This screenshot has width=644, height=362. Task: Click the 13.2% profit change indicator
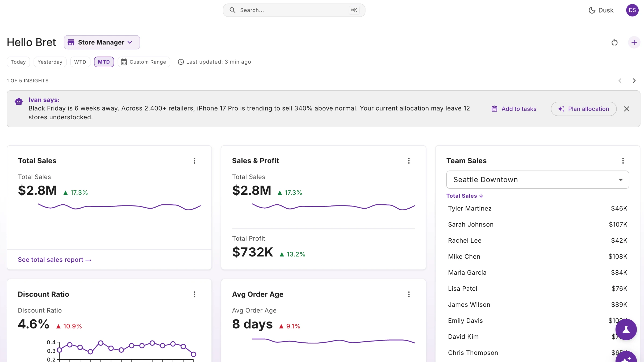(x=292, y=254)
